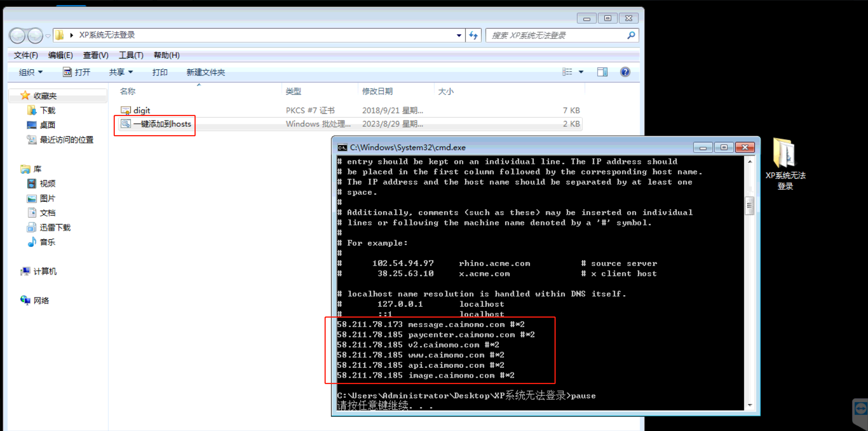
Task: Toggle the preview pane icon
Action: [602, 72]
